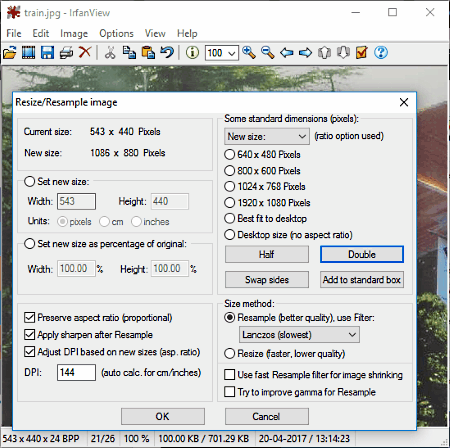
Task: Open the Image menu
Action: coord(74,33)
